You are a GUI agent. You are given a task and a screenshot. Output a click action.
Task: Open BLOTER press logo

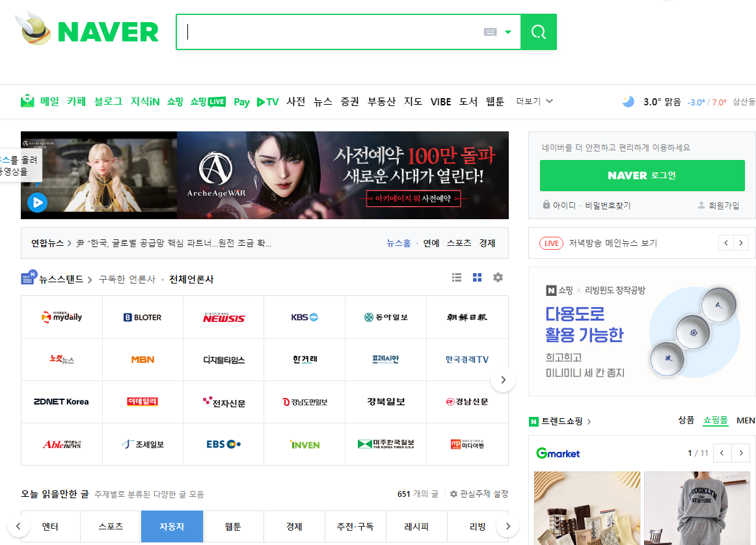tap(142, 317)
